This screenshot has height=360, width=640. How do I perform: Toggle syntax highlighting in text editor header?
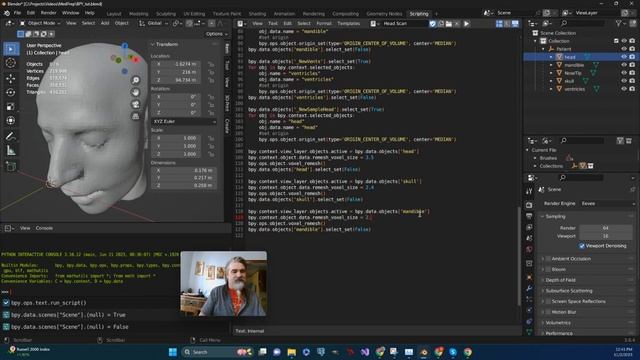[x=515, y=24]
